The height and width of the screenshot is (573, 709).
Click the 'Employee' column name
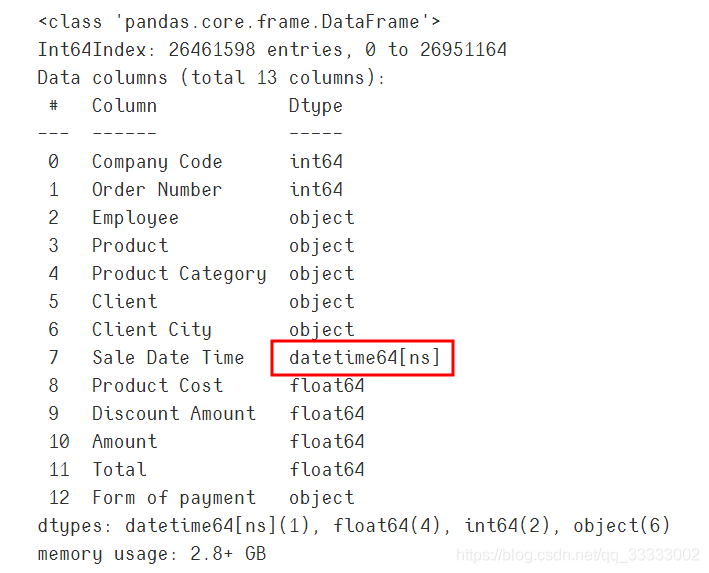(x=135, y=218)
